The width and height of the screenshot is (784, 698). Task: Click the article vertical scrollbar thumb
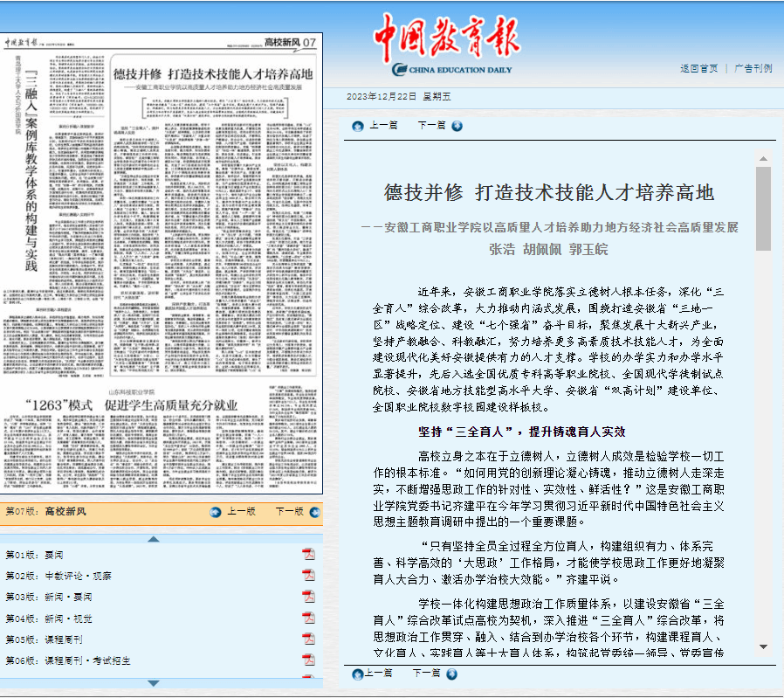tap(763, 209)
